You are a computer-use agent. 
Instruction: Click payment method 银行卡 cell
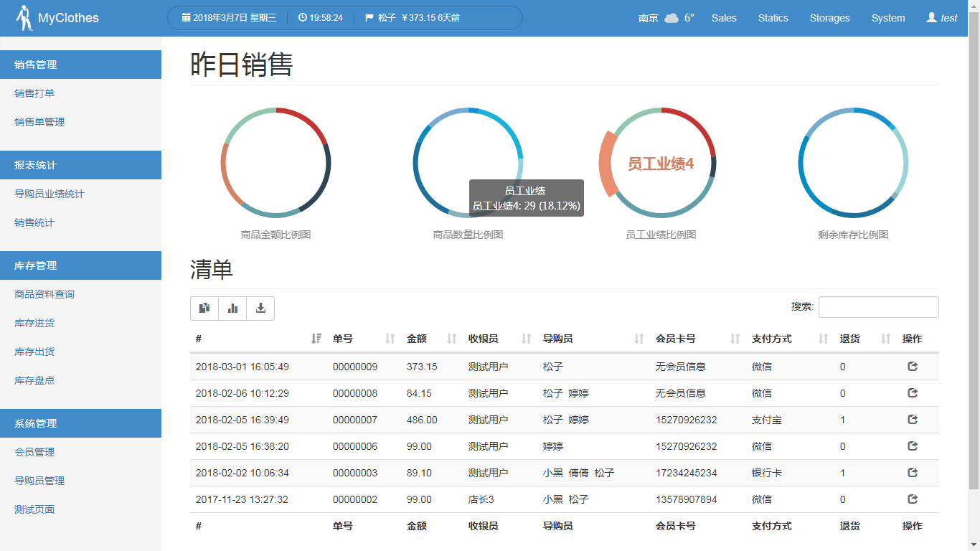point(767,473)
